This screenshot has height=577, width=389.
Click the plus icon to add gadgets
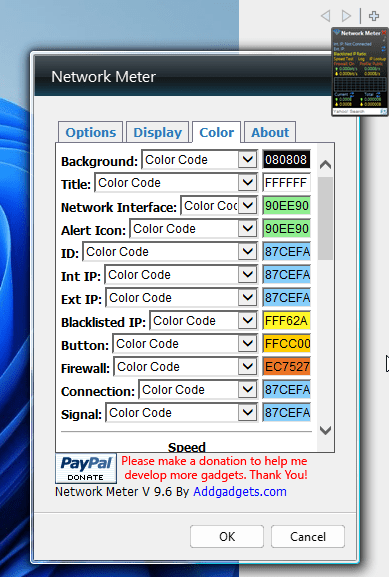(374, 16)
